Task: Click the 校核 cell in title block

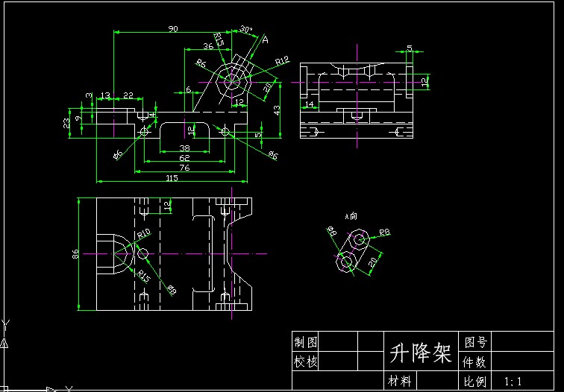Action: point(306,361)
